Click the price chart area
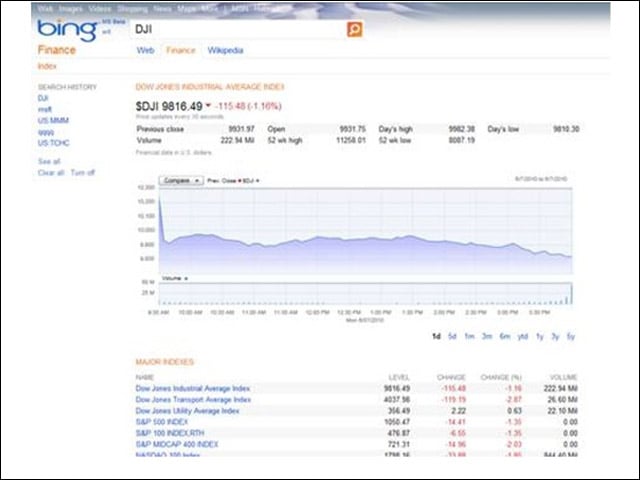 pos(365,231)
